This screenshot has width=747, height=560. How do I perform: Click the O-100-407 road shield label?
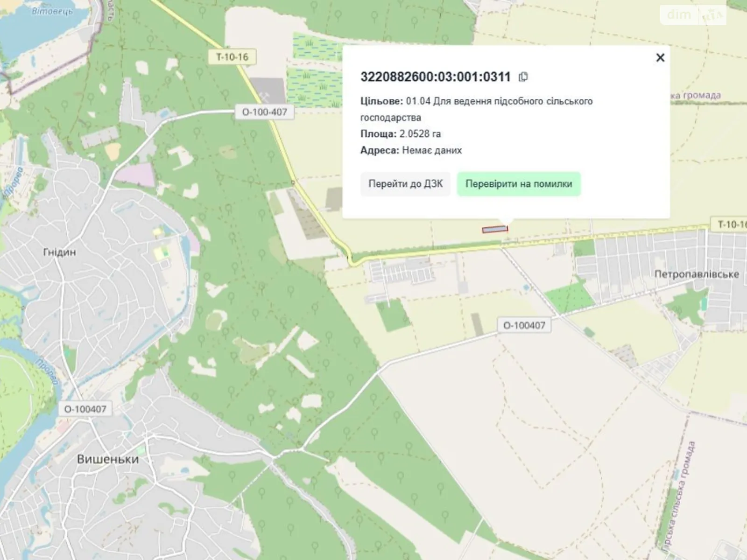(x=264, y=112)
